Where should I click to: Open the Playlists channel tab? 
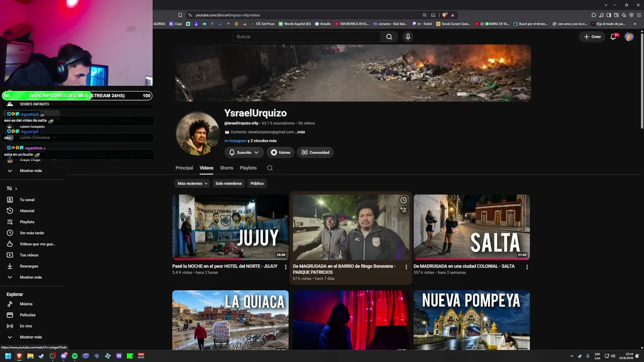pyautogui.click(x=248, y=168)
